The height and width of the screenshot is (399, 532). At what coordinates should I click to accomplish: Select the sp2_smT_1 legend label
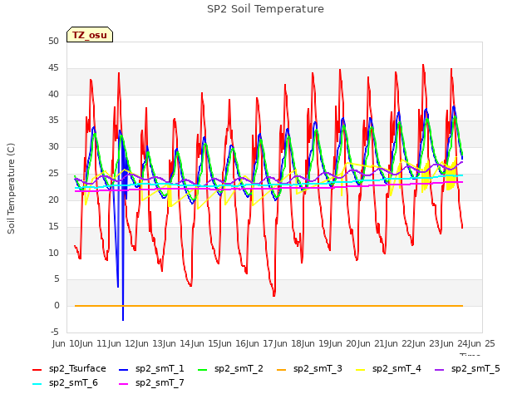(x=160, y=369)
